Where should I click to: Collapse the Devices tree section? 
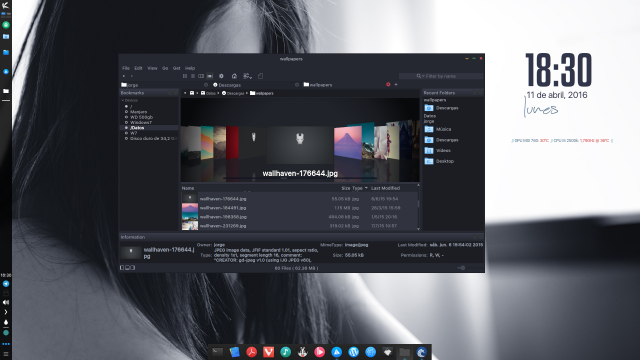tap(122, 100)
